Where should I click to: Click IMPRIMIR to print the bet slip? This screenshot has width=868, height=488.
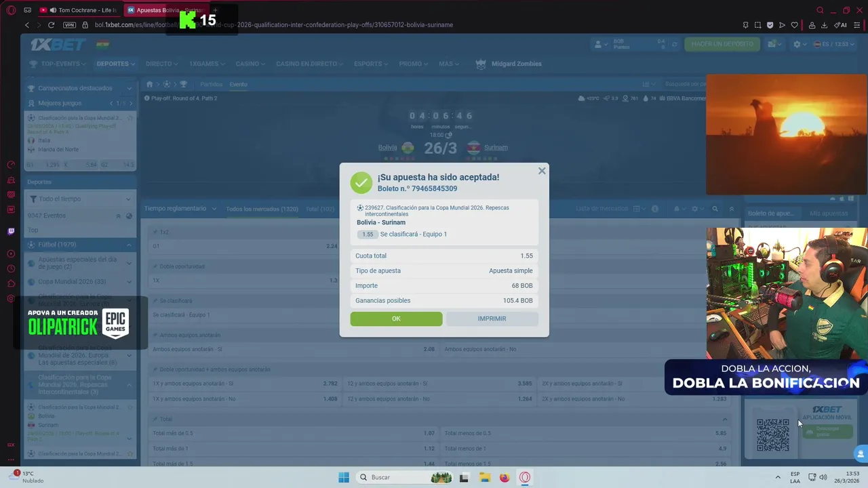492,319
